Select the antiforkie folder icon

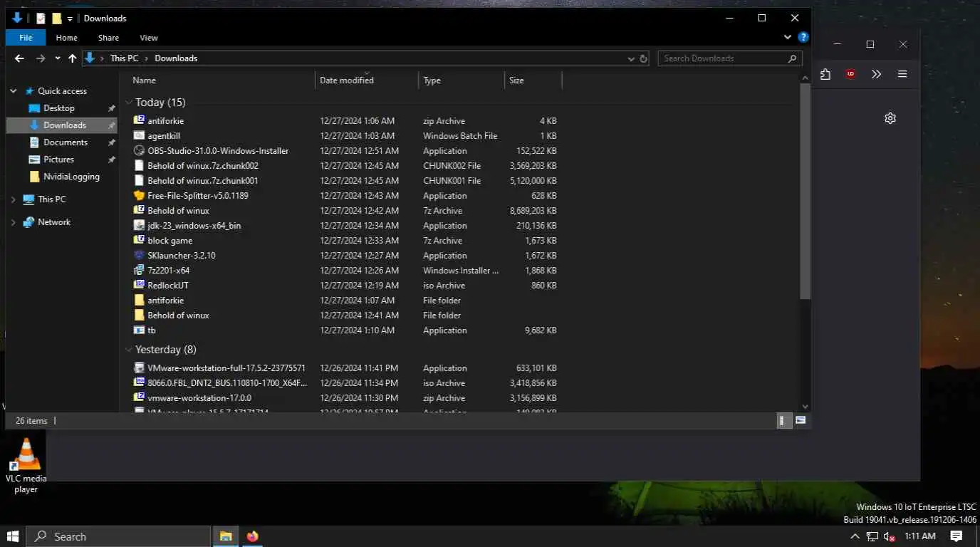tap(140, 300)
